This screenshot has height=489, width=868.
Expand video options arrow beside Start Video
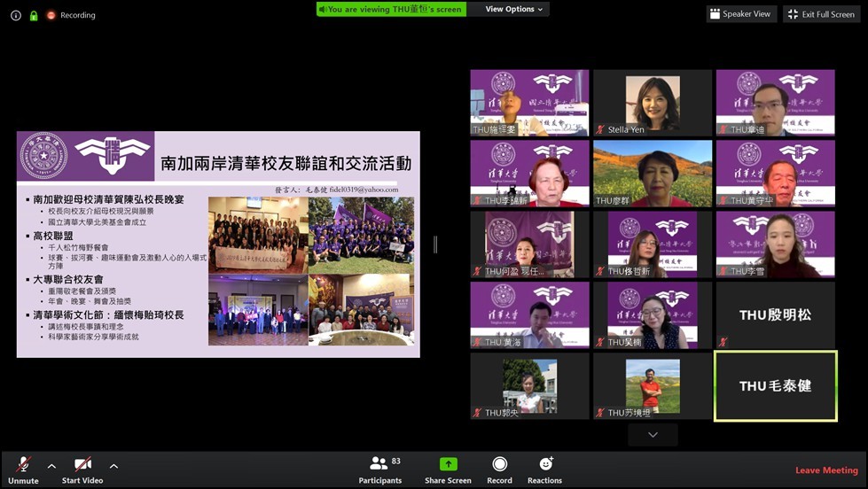pyautogui.click(x=113, y=466)
